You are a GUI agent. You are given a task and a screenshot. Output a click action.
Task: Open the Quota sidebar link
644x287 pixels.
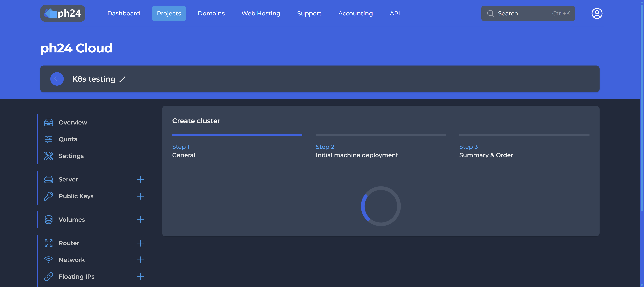68,139
